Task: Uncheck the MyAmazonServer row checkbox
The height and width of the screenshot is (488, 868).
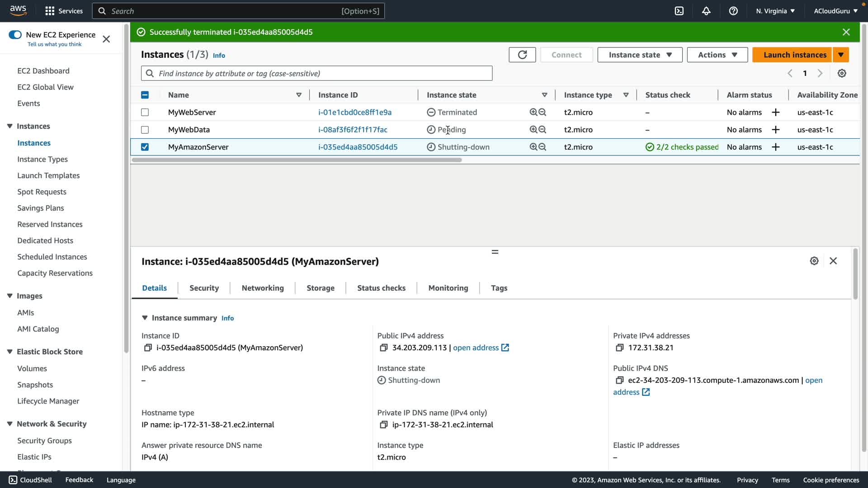Action: pos(145,147)
